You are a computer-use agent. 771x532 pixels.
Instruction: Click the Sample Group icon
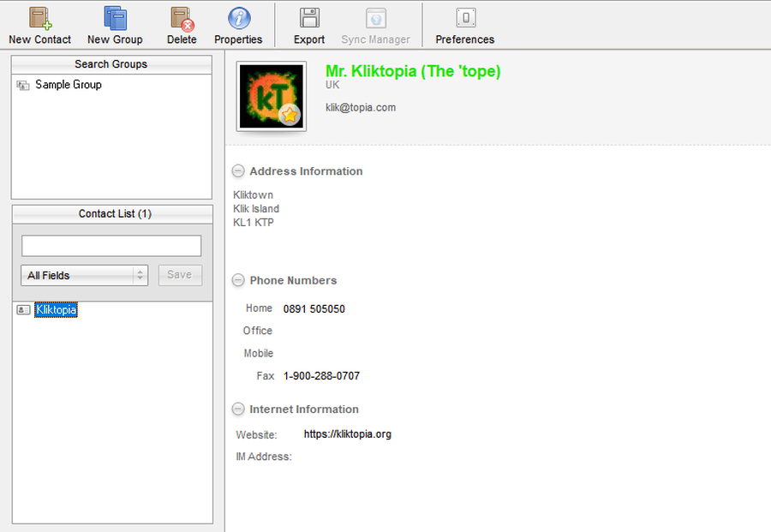point(23,86)
